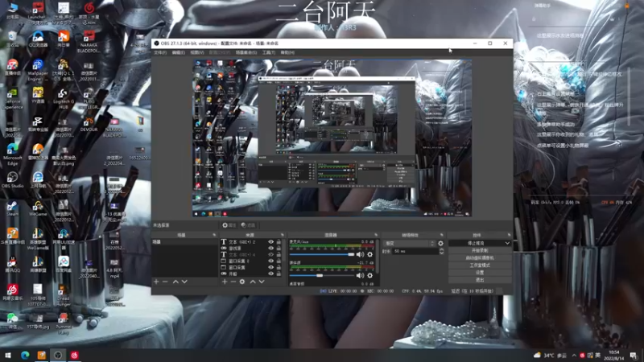Open Steam desktop shortcut
Viewport: 644px width, 362px height.
pyautogui.click(x=12, y=208)
